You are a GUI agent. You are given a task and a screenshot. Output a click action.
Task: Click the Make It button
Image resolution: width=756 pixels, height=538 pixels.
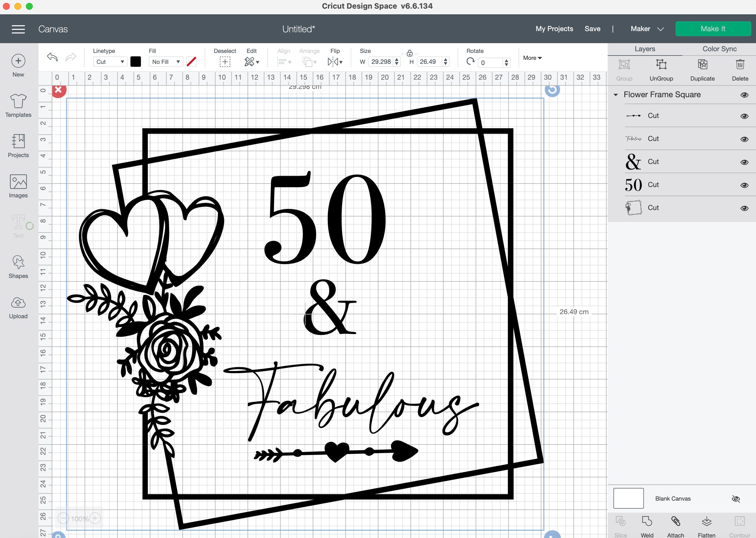713,28
